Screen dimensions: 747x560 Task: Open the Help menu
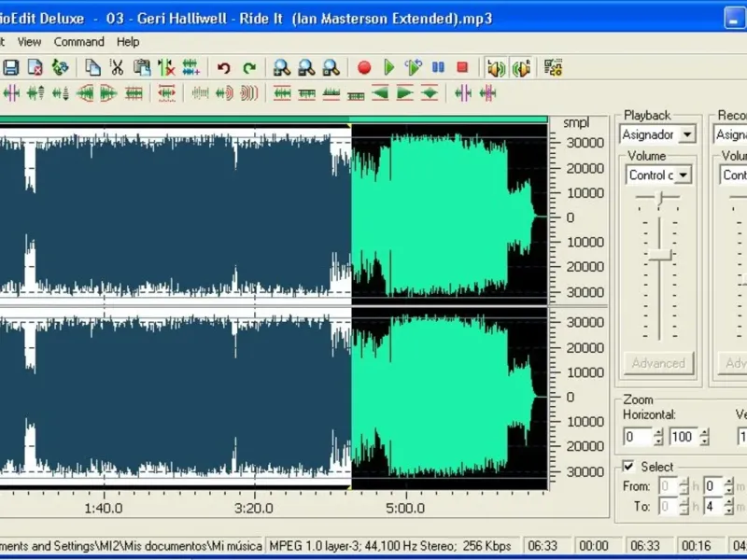pyautogui.click(x=128, y=42)
